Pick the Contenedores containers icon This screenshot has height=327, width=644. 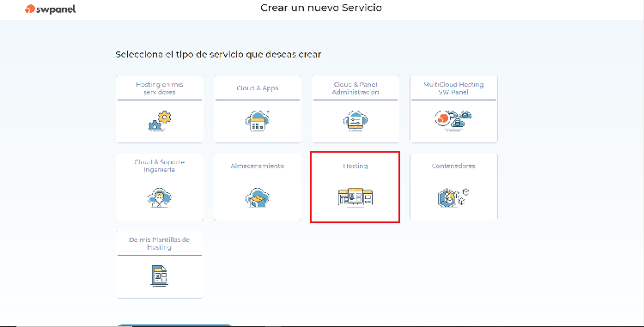[453, 197]
